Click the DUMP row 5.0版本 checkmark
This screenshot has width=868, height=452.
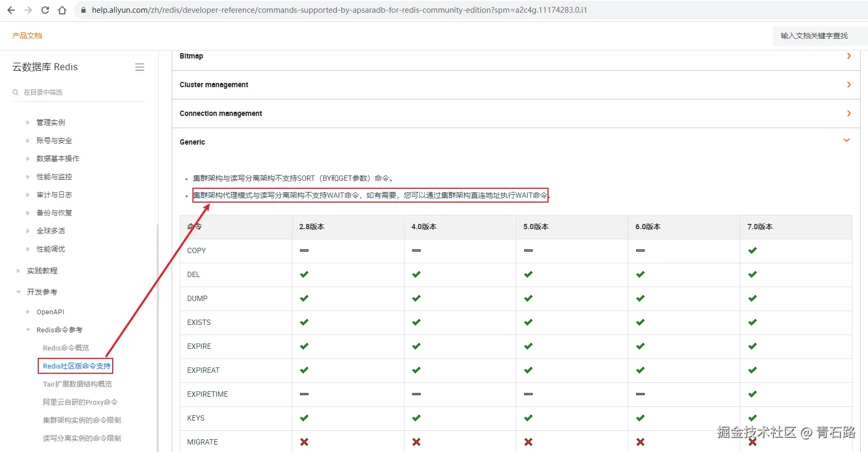click(x=528, y=298)
